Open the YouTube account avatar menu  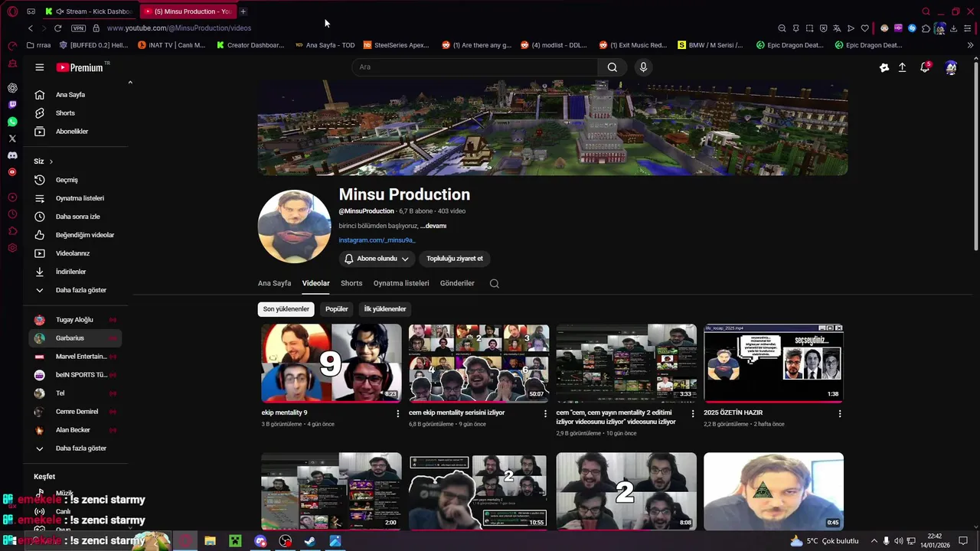point(951,67)
